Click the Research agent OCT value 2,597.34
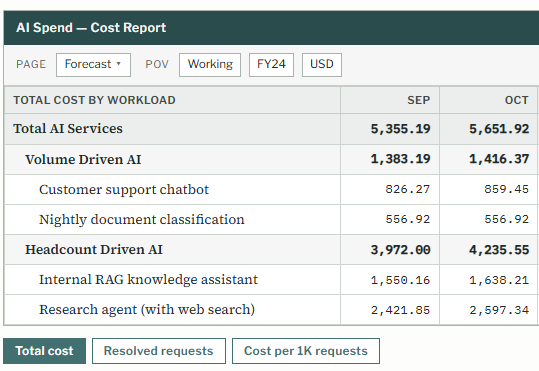This screenshot has height=371, width=539. coord(488,309)
